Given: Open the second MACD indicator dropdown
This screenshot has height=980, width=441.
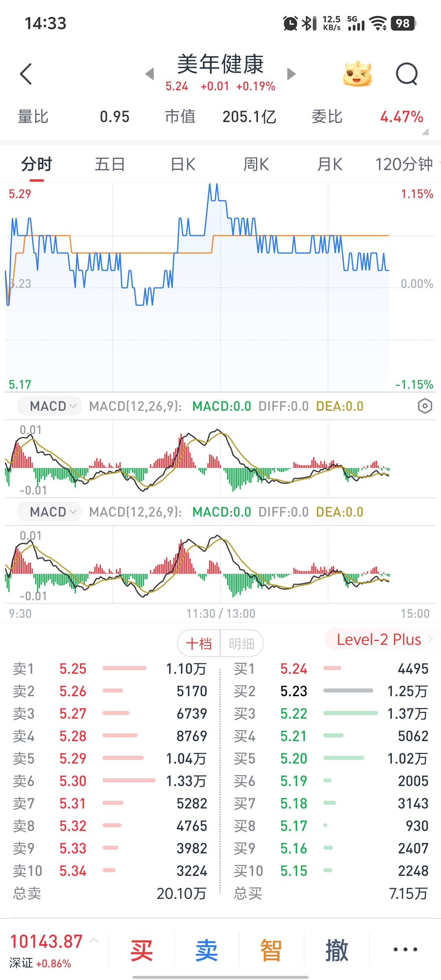Looking at the screenshot, I should (x=49, y=512).
